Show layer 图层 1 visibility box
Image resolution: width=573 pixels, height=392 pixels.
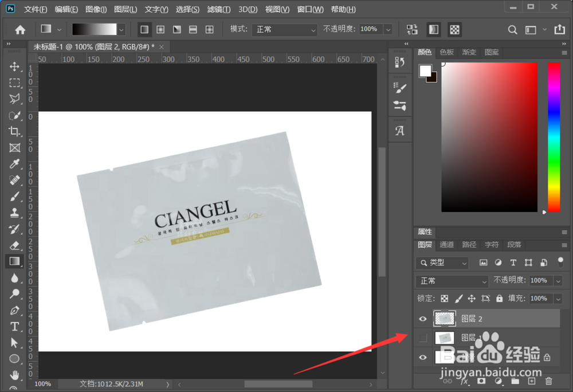click(423, 338)
